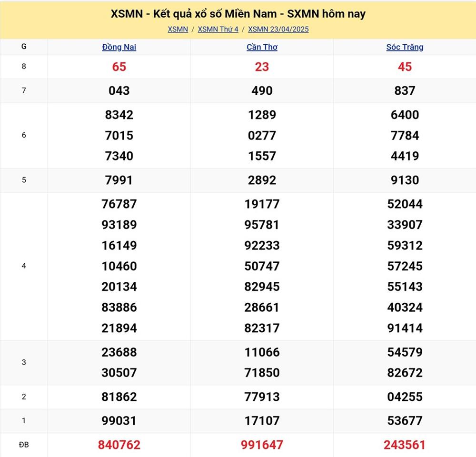Open the Cần Thơ province link
This screenshot has height=457, width=476.
point(262,47)
